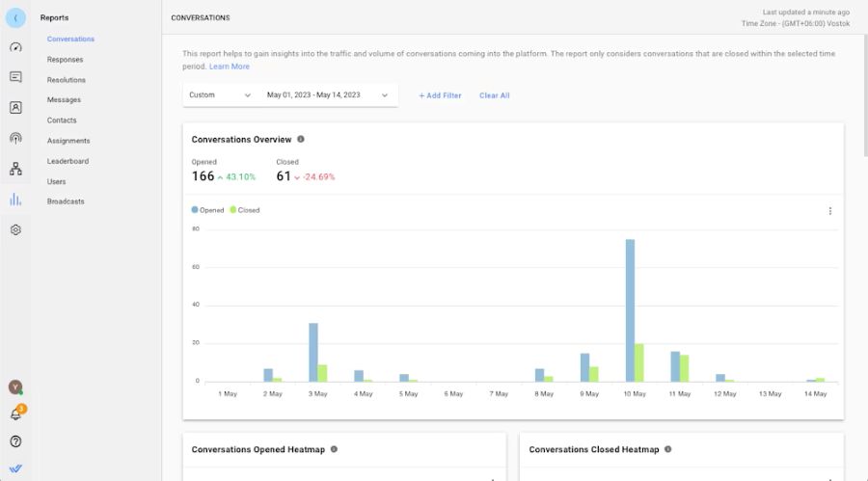Click the 10 May Opened bar
868x481 pixels.
pos(630,309)
